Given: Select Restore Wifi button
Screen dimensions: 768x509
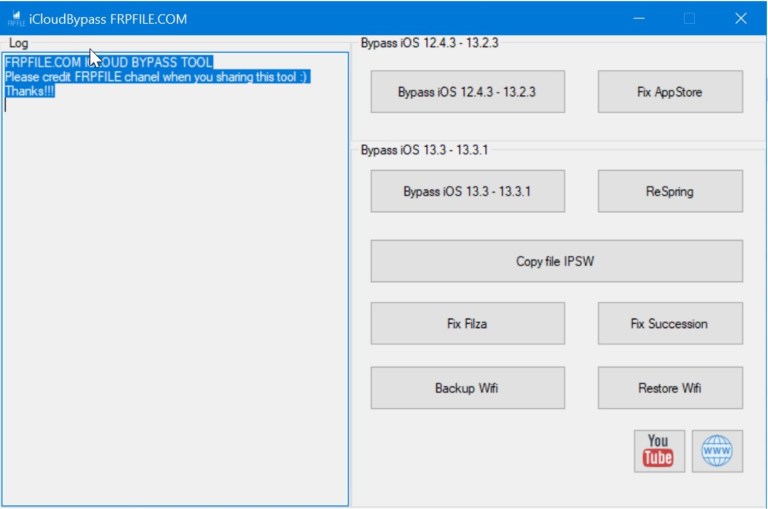Looking at the screenshot, I should tap(670, 388).
